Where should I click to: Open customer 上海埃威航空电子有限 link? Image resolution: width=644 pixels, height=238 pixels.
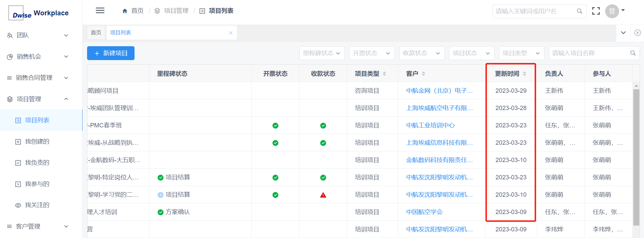439,108
